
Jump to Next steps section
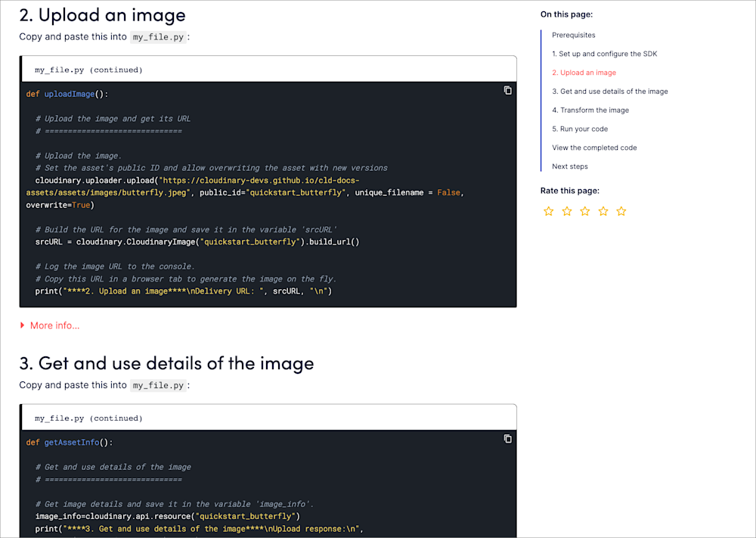point(570,167)
